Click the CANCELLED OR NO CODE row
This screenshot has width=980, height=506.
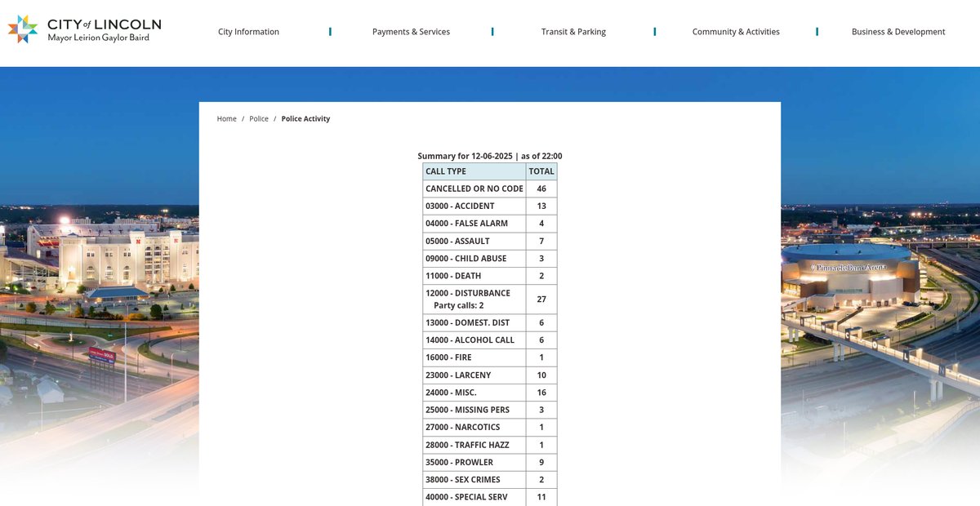click(x=474, y=189)
